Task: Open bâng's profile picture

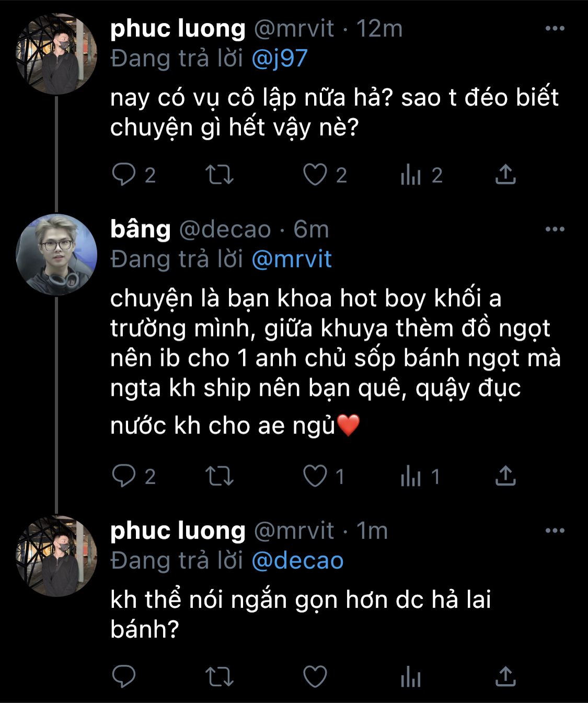Action: pos(56,255)
